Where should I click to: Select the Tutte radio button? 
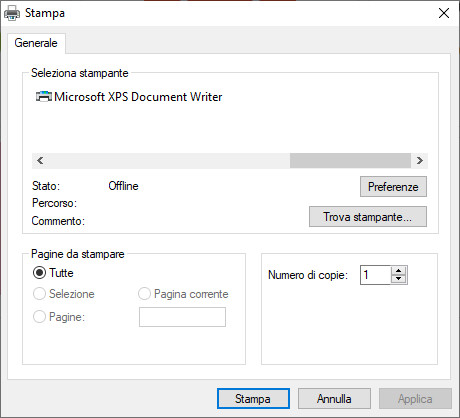tap(39, 273)
